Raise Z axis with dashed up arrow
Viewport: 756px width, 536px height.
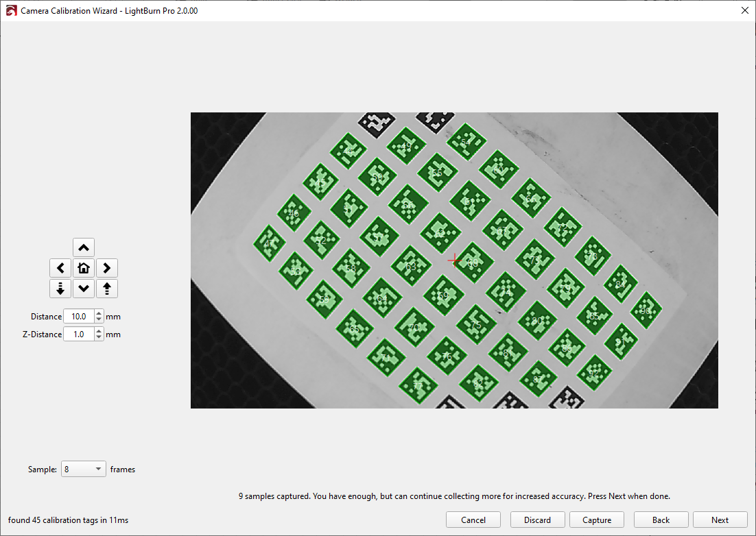(106, 289)
